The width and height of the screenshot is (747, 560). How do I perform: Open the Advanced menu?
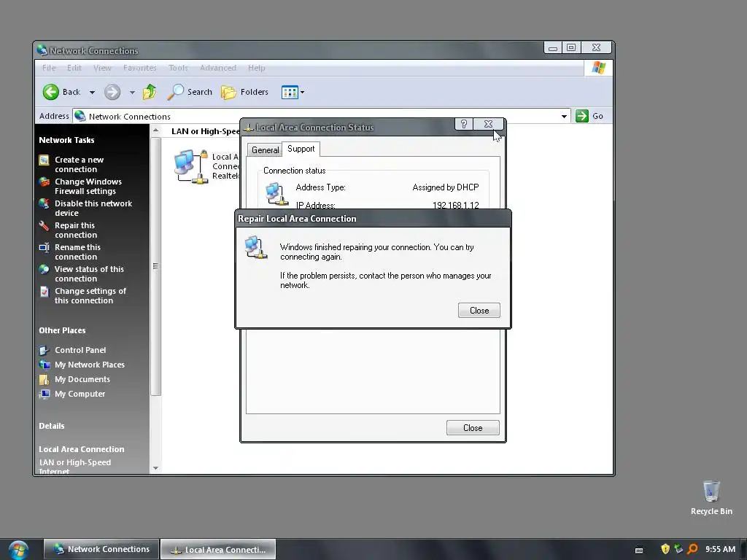click(217, 68)
